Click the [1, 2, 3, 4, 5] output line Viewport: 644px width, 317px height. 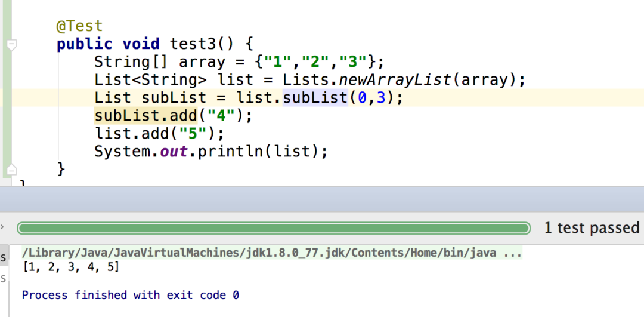click(x=71, y=267)
